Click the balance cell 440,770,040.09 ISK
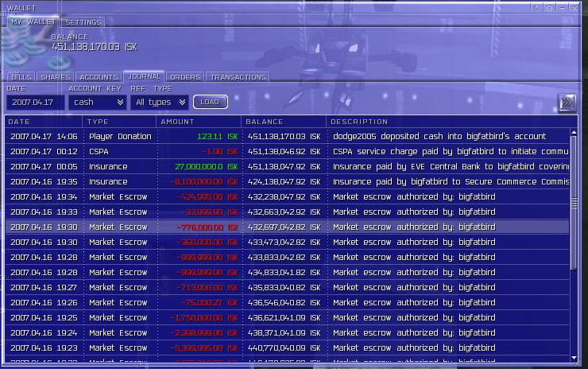Image resolution: width=588 pixels, height=369 pixels. coord(284,348)
